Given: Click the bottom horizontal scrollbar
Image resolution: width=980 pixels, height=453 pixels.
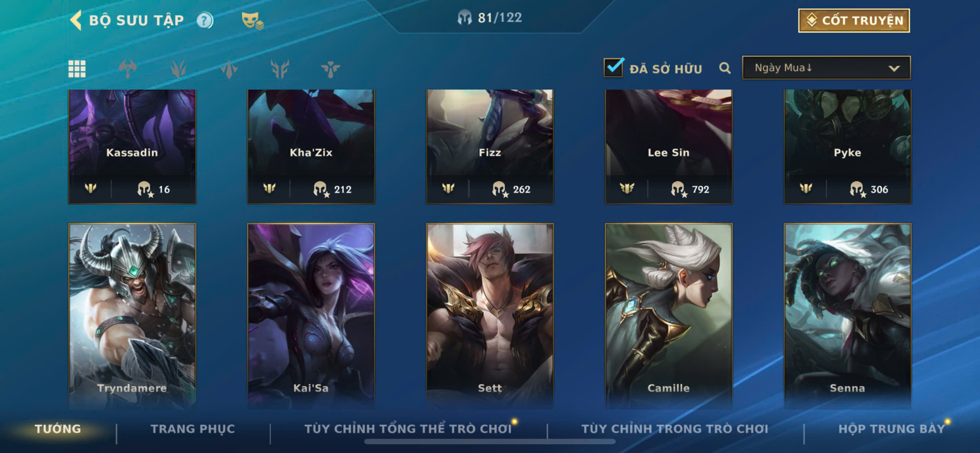Looking at the screenshot, I should click(x=490, y=442).
